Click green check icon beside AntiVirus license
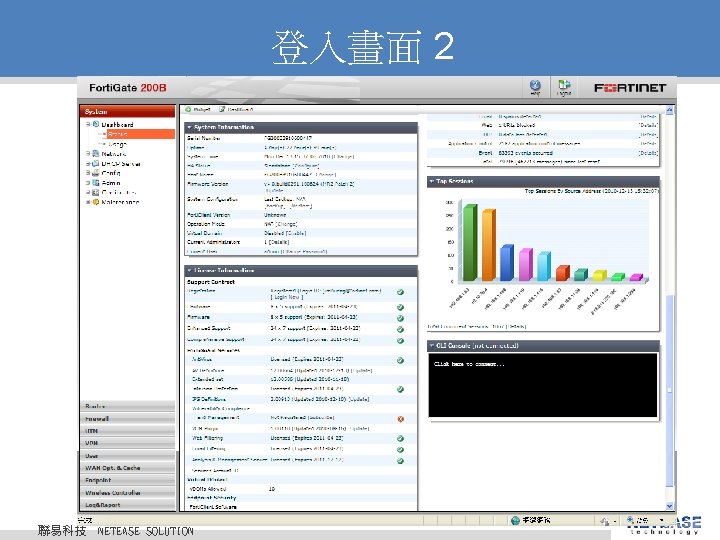The image size is (720, 540). (400, 360)
